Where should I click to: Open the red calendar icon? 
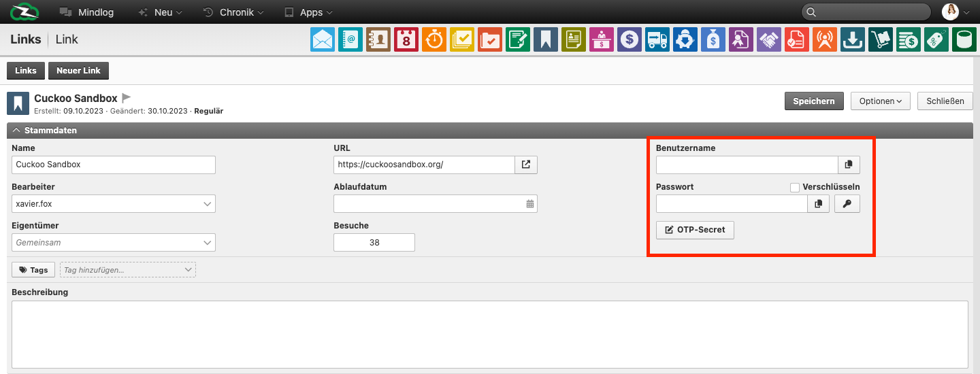(x=406, y=39)
